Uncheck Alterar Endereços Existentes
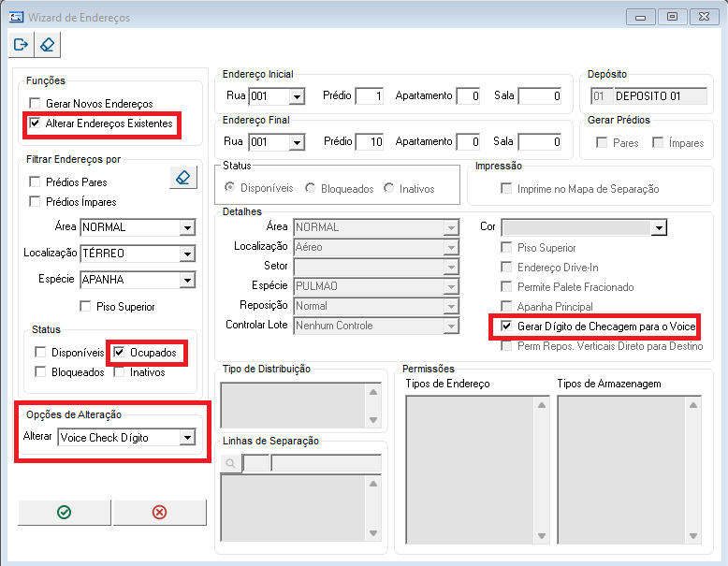The width and height of the screenshot is (728, 566). [x=36, y=123]
